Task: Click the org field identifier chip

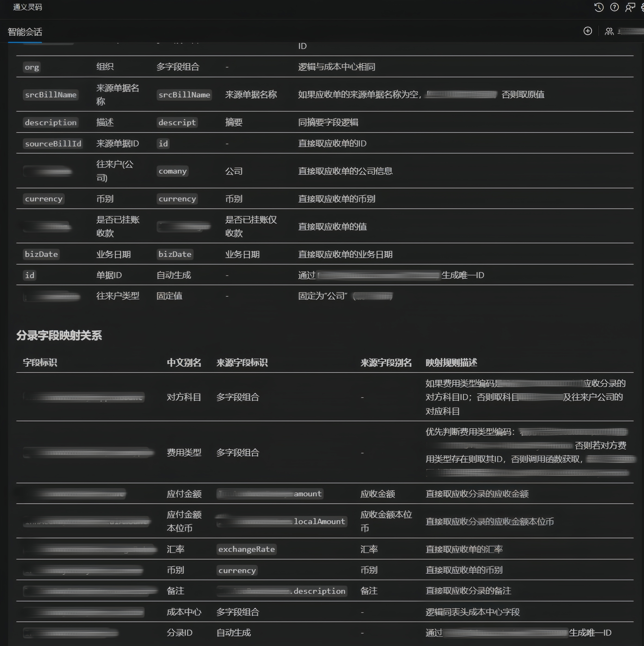Action: coord(32,67)
